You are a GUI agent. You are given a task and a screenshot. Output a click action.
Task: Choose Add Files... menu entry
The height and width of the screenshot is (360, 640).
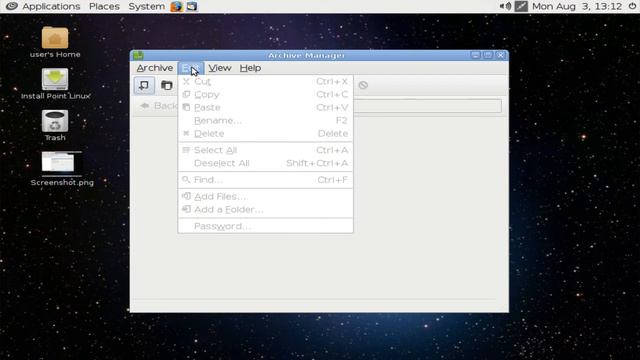pyautogui.click(x=265, y=197)
